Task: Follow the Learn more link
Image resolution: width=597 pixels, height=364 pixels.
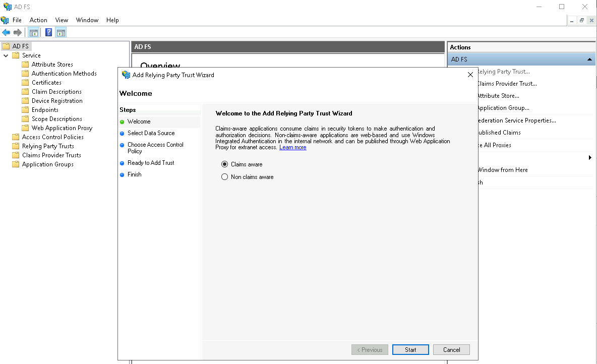Action: pyautogui.click(x=293, y=147)
